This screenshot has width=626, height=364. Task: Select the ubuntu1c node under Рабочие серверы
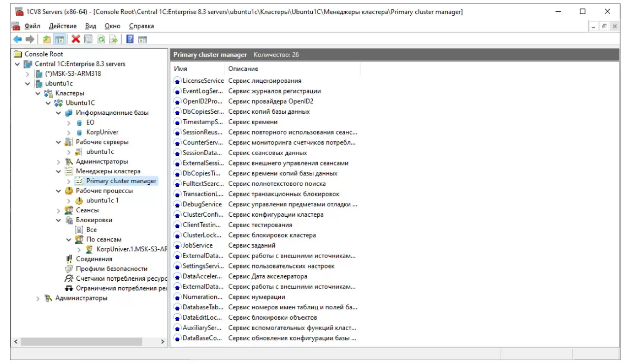pos(100,152)
